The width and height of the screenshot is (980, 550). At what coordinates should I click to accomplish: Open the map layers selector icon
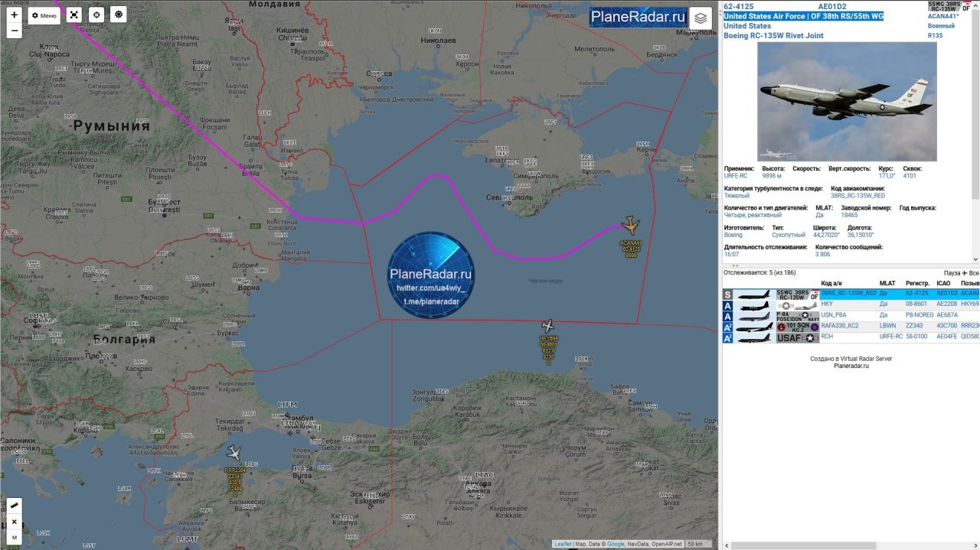(x=700, y=18)
